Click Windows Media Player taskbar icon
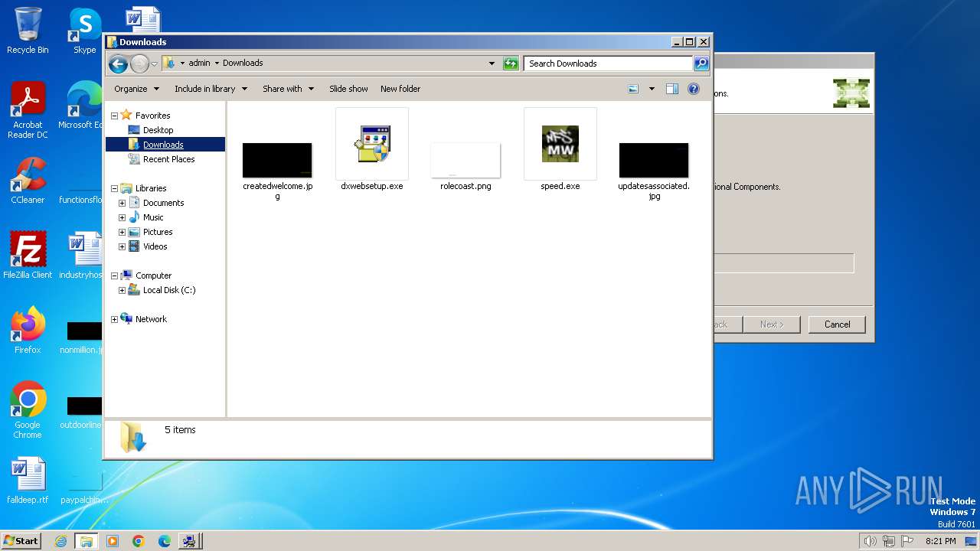The width and height of the screenshot is (980, 551). point(113,541)
